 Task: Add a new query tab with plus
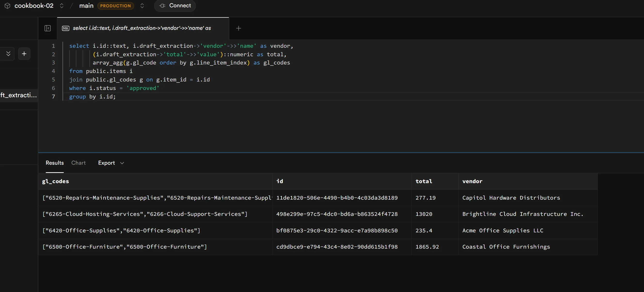click(239, 28)
